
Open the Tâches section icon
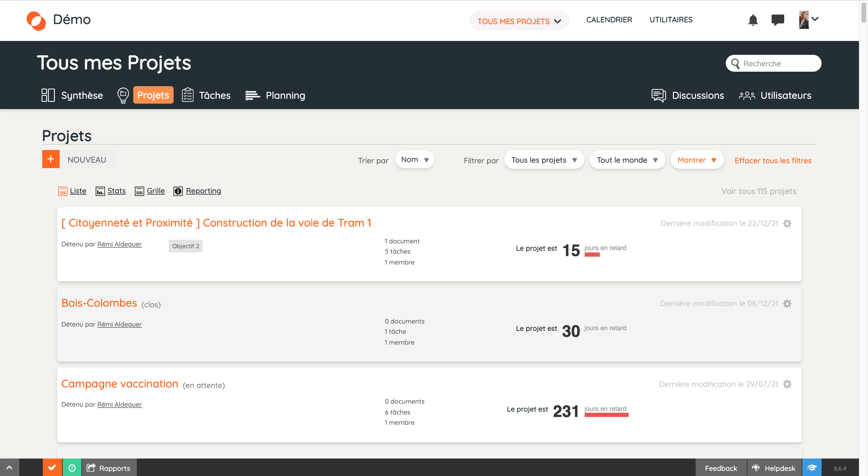[187, 95]
